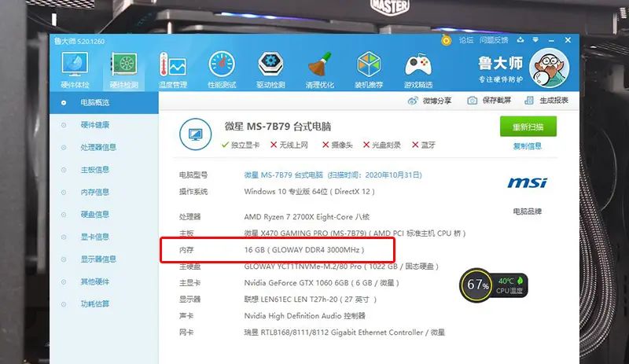The width and height of the screenshot is (629, 364).
Task: Share via 微博分享
Action: click(x=429, y=101)
